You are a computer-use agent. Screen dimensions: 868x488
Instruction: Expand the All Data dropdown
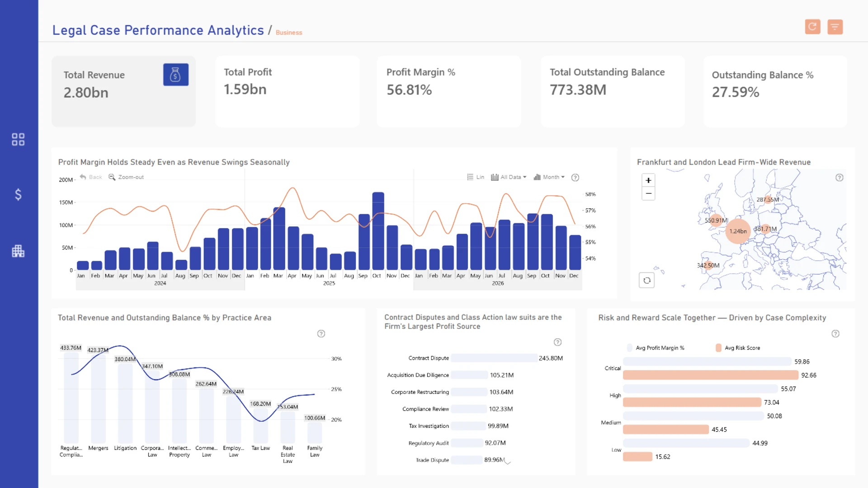(x=509, y=177)
